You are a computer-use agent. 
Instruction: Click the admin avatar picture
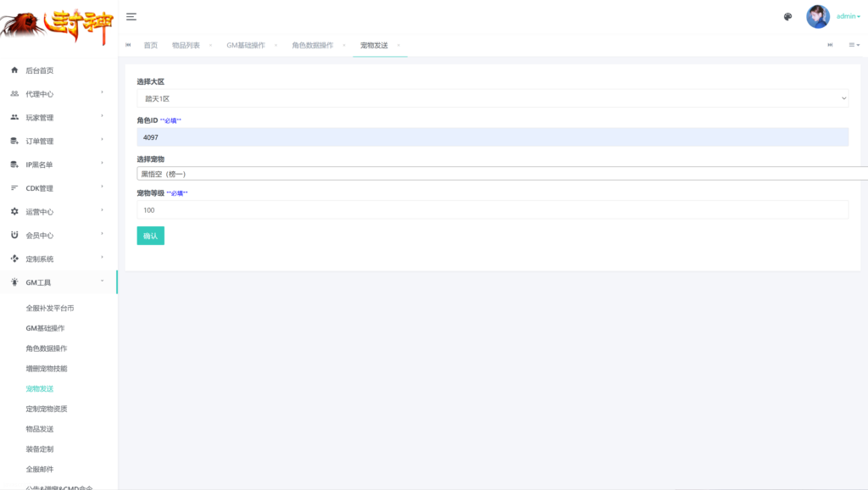(818, 17)
